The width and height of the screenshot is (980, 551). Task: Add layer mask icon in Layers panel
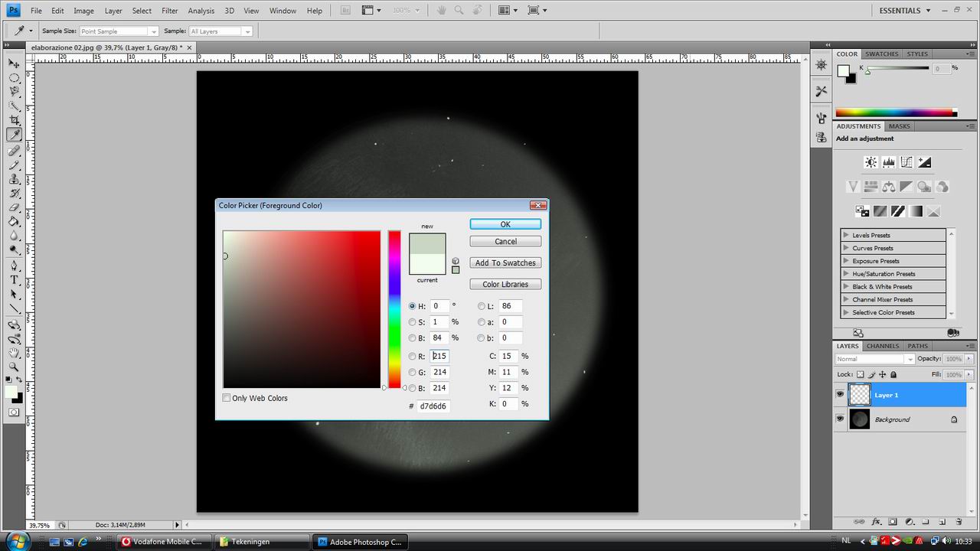[893, 522]
